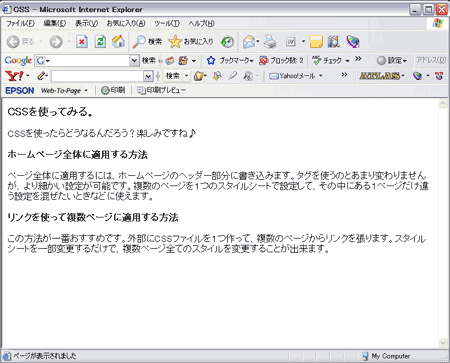Click the heading CSSを使ってみる。

tap(50, 112)
